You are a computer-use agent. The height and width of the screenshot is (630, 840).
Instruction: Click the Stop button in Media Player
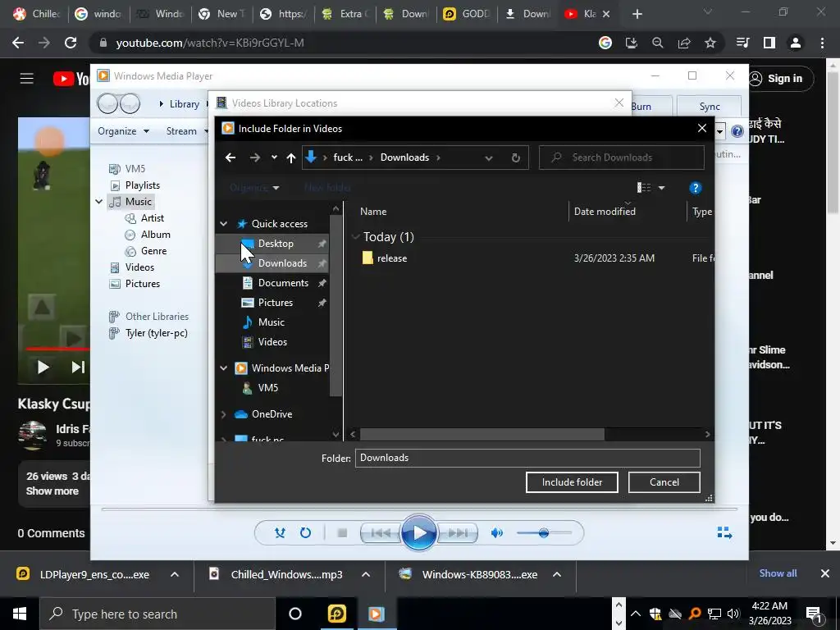(x=342, y=533)
